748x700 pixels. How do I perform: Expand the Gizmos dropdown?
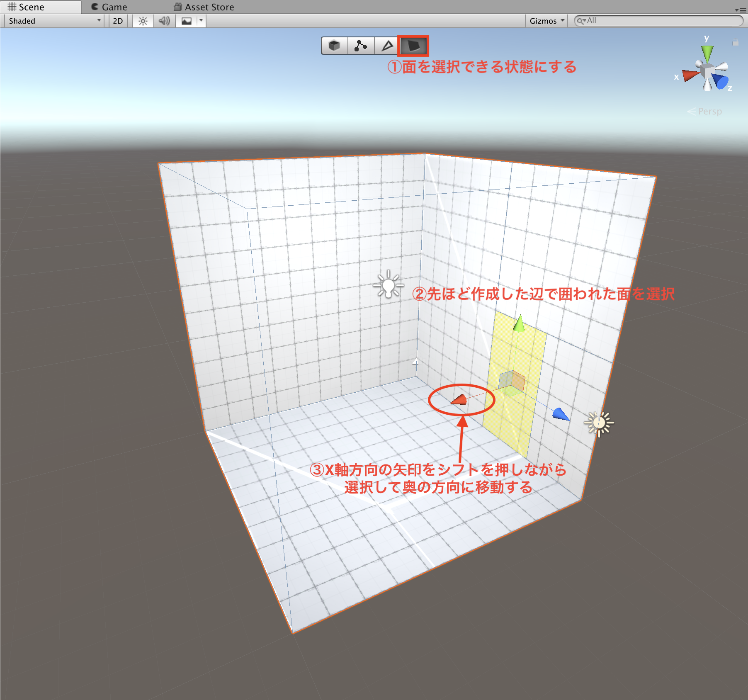pos(546,21)
